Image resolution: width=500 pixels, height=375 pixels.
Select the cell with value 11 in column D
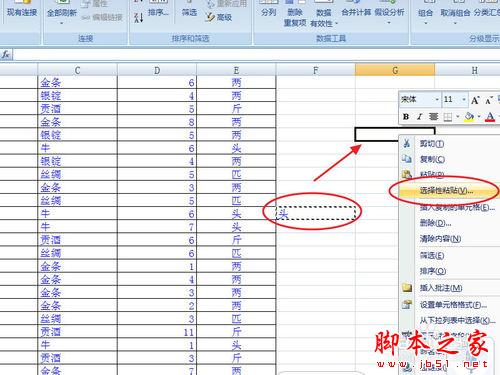coord(157,332)
